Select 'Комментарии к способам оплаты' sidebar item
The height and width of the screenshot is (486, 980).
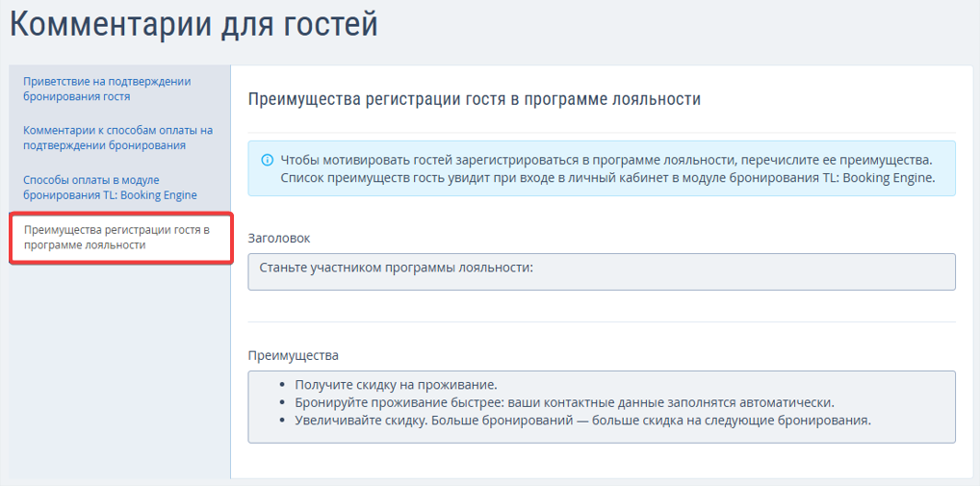(x=117, y=138)
